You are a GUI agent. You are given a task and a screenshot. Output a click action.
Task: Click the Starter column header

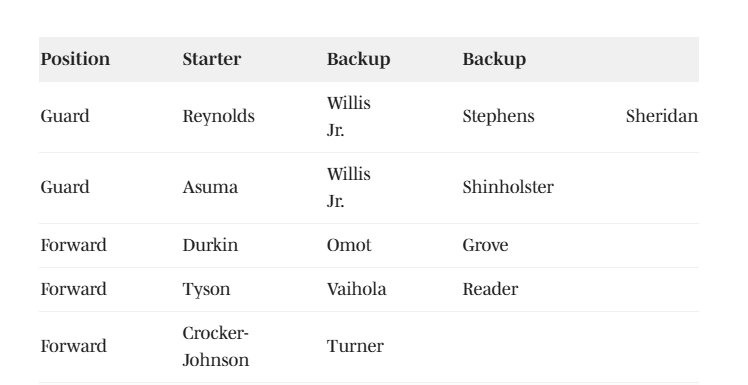(x=212, y=59)
